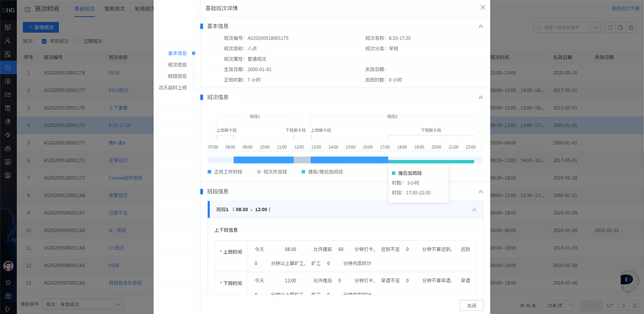This screenshot has width=644, height=314.
Task: Expand the sidebar with the arrow icon
Action: [x=8, y=308]
